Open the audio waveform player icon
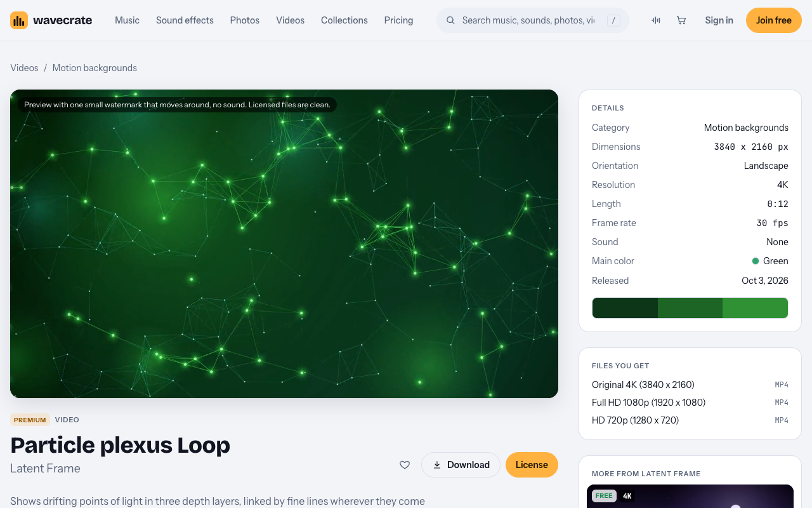The image size is (812, 508). tap(656, 20)
